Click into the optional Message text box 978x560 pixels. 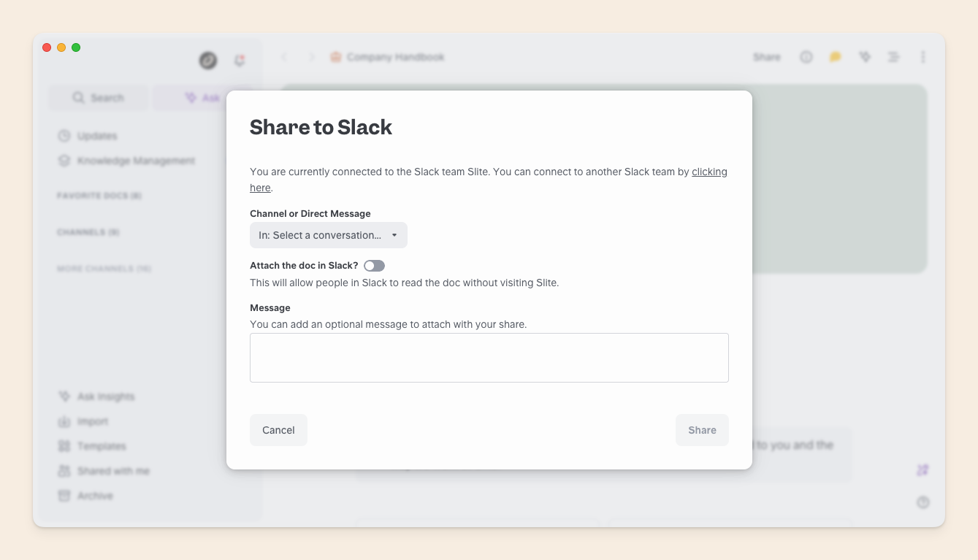(489, 358)
